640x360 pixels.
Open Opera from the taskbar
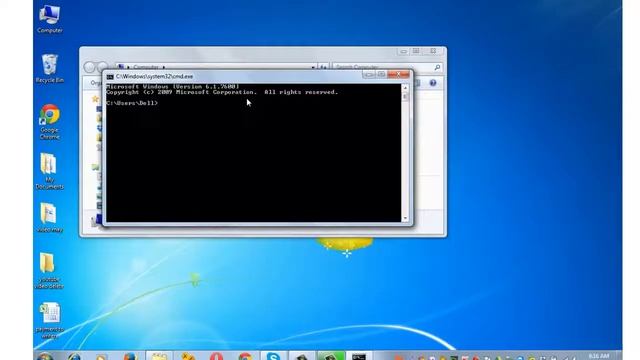coord(216,356)
